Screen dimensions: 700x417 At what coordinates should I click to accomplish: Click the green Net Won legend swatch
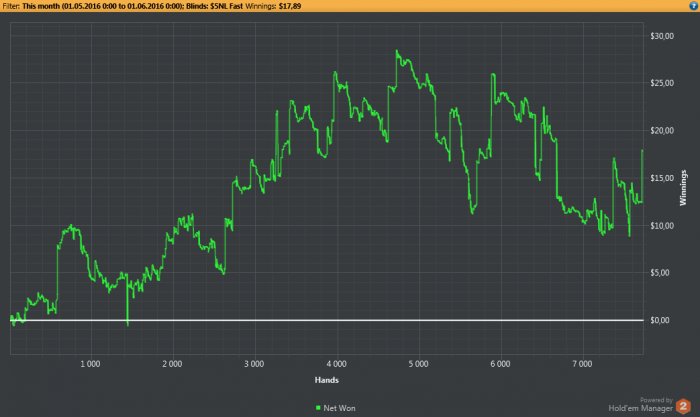click(318, 408)
